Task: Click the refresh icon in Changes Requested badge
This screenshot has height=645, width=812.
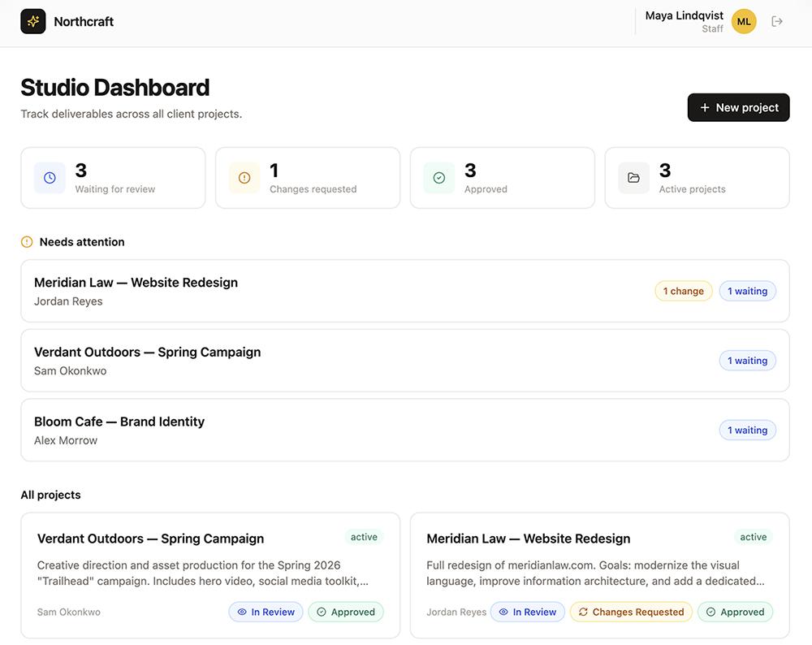Action: 583,612
